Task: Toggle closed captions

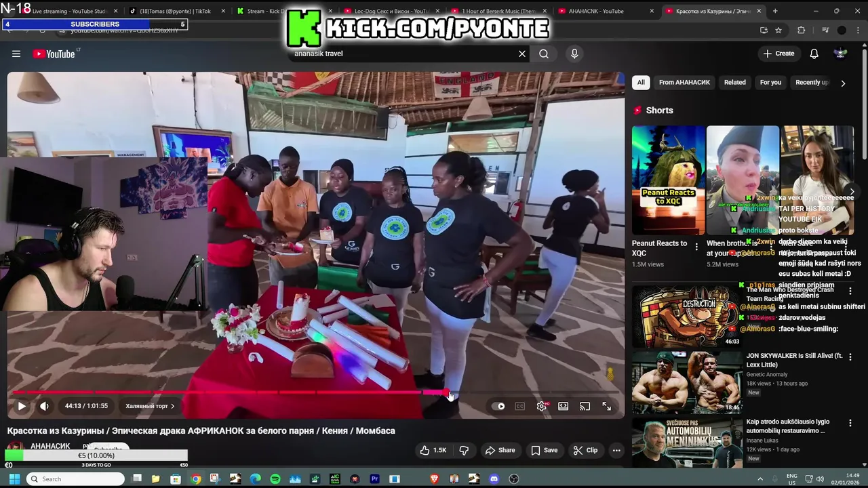Action: (520, 406)
